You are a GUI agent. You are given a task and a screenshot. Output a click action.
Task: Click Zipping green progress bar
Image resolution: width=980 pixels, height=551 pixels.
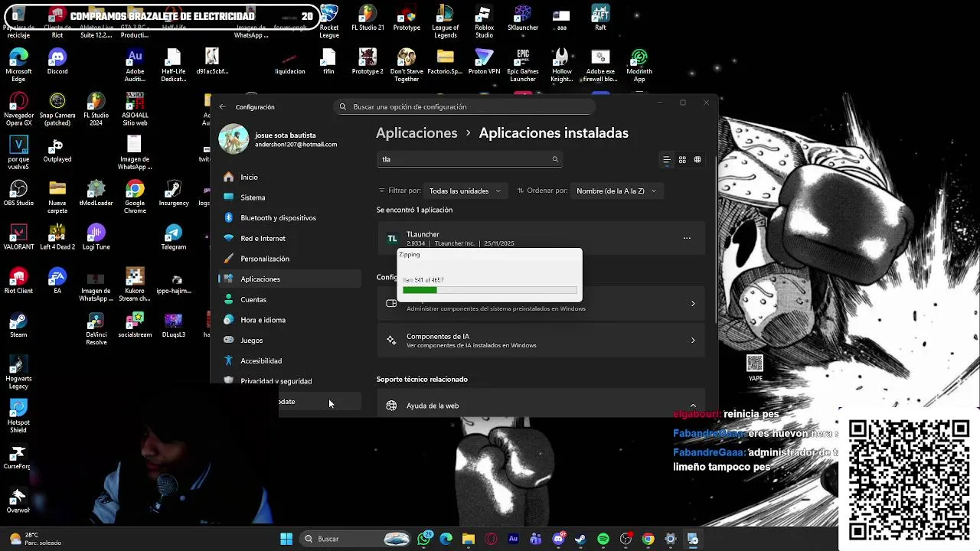coord(490,290)
